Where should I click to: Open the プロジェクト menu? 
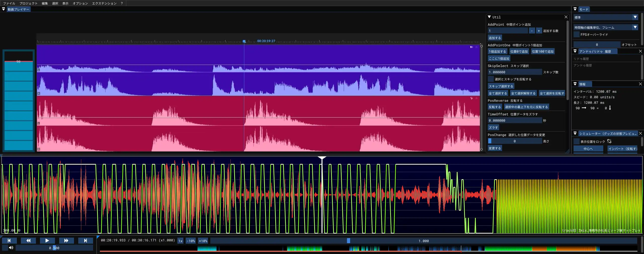tap(28, 3)
